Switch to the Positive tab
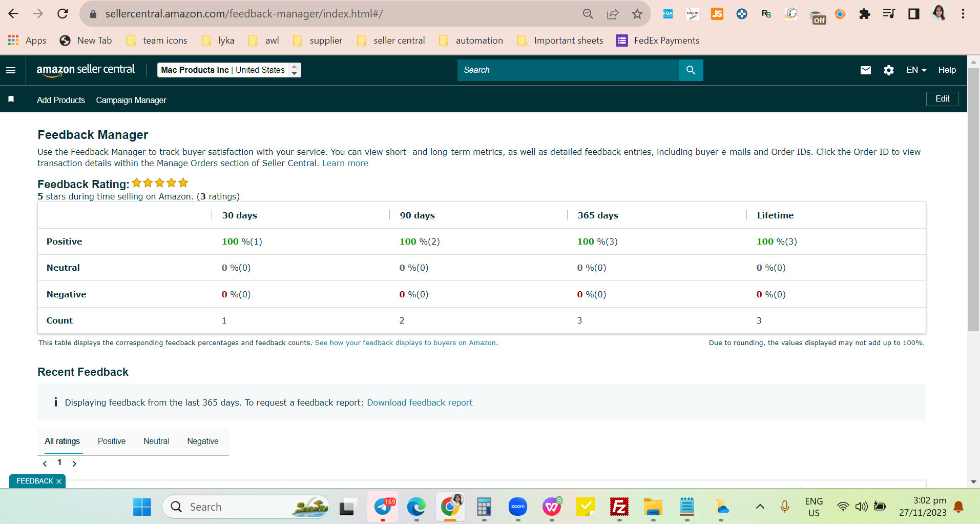This screenshot has height=524, width=980. coord(112,441)
